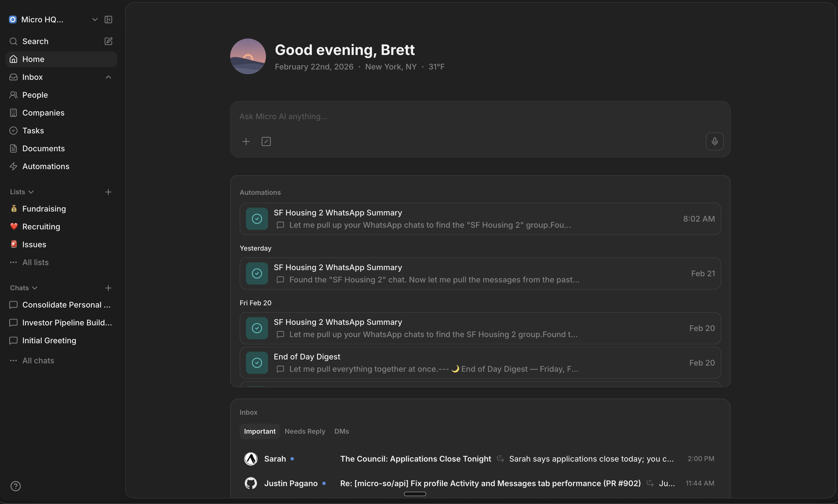Click the All chats link
The image size is (838, 504).
pyautogui.click(x=38, y=361)
